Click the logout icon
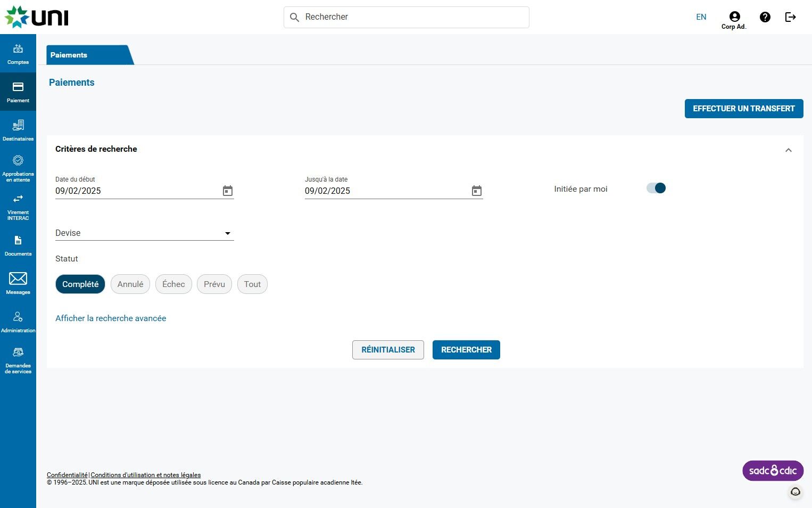 (x=791, y=17)
